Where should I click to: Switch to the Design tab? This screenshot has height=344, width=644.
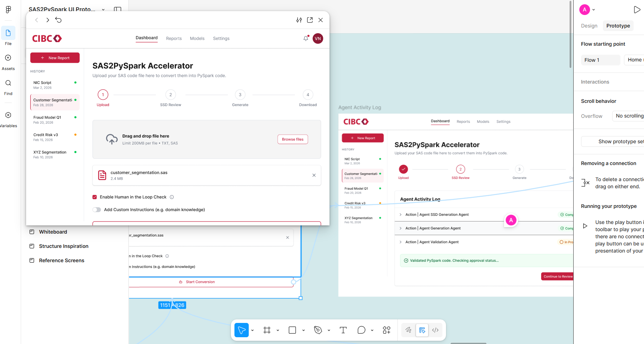[589, 26]
